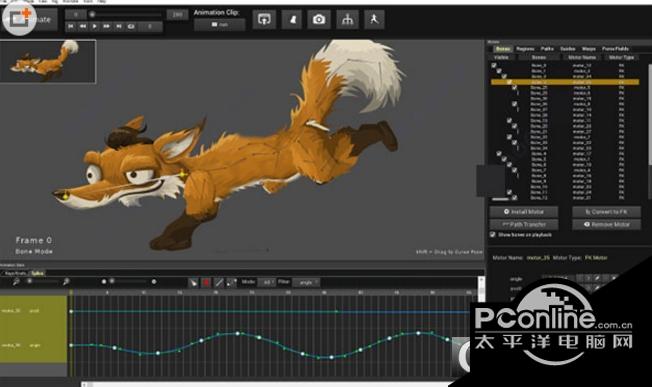Click the fox preview thumbnail
Viewport: 652px width, 387px height.
click(48, 61)
